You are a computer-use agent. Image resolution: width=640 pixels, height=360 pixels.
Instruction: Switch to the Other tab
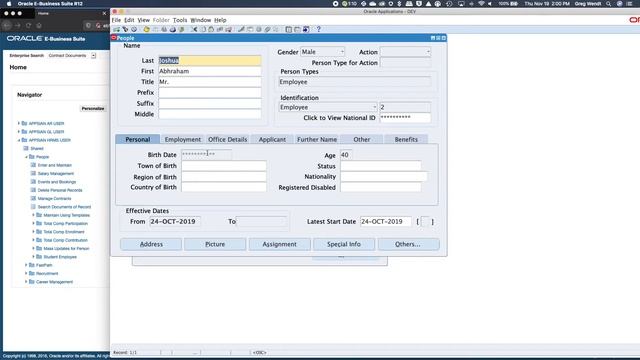[362, 139]
